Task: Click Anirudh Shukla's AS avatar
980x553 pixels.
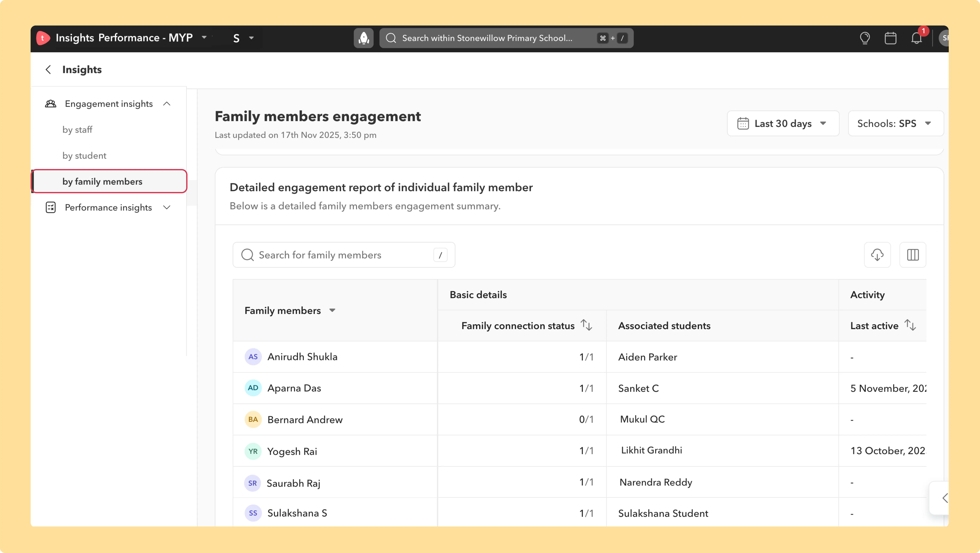Action: click(253, 357)
